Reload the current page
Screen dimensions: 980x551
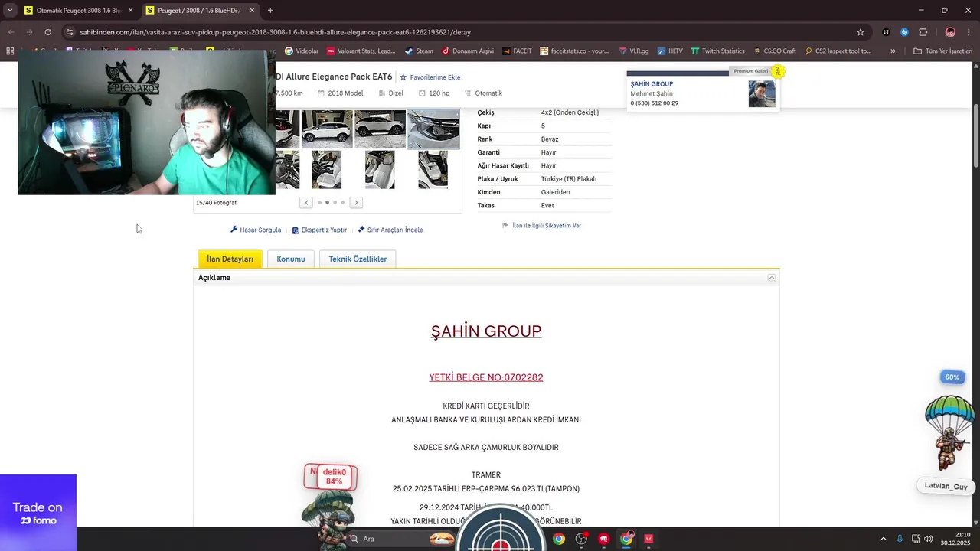(x=47, y=32)
